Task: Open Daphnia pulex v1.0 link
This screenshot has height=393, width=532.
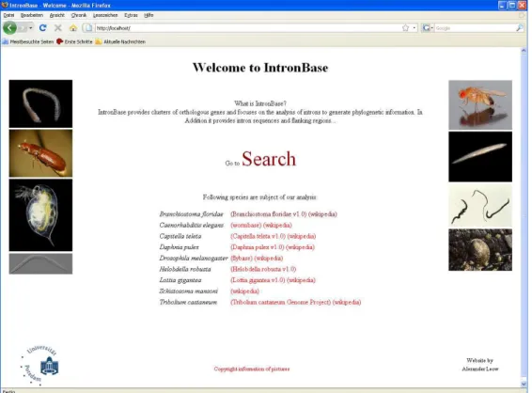Action: tap(258, 247)
